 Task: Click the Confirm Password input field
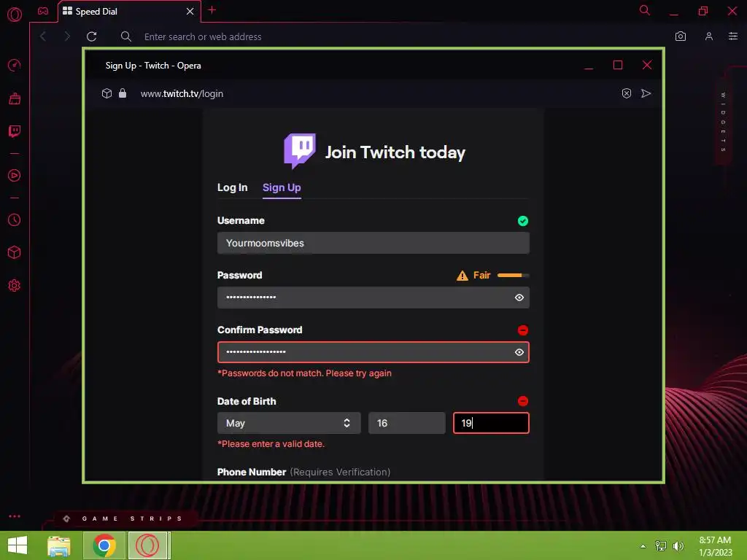pyautogui.click(x=373, y=352)
